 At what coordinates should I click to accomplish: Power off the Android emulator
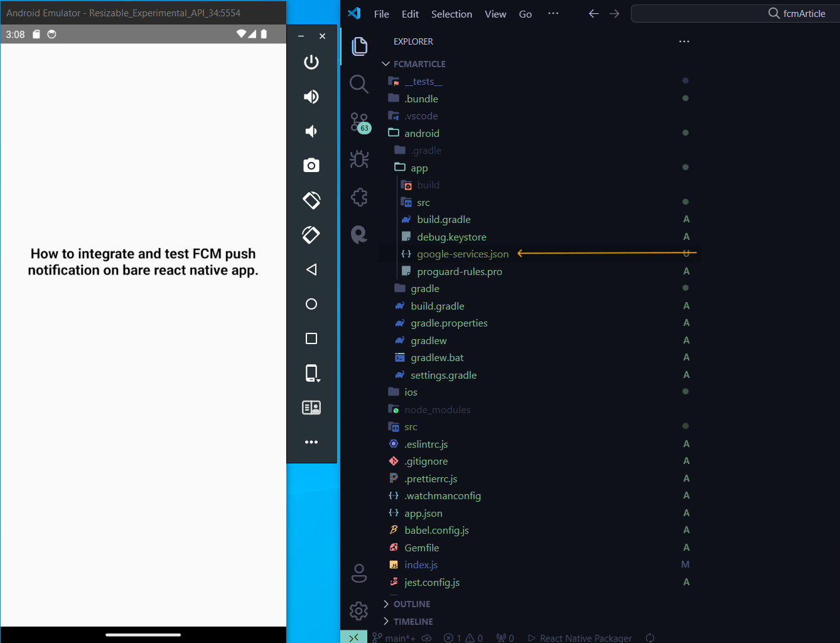click(311, 62)
